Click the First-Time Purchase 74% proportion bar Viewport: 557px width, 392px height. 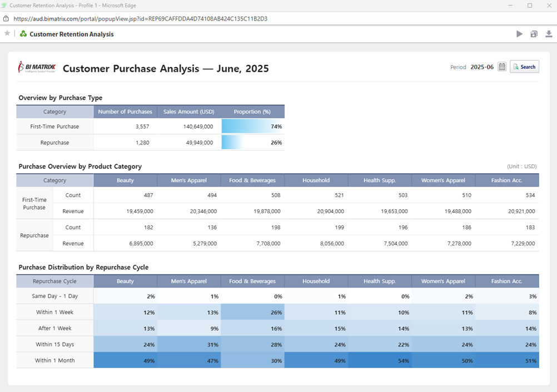tap(252, 127)
